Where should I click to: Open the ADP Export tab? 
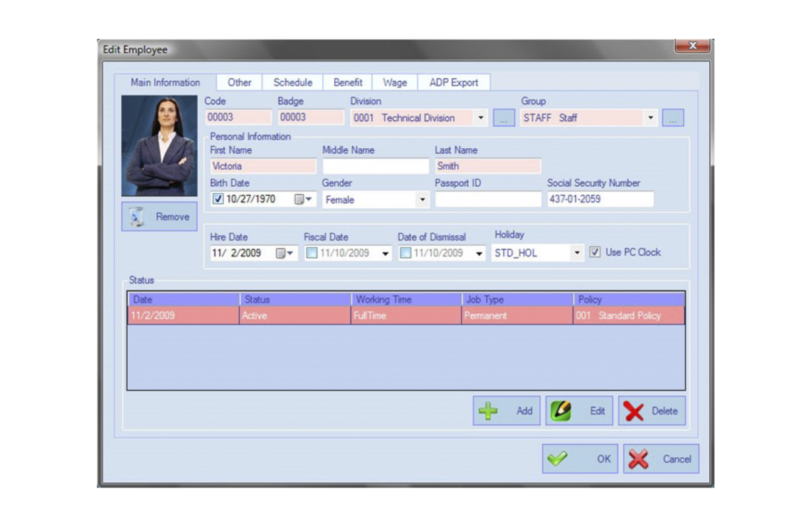453,82
